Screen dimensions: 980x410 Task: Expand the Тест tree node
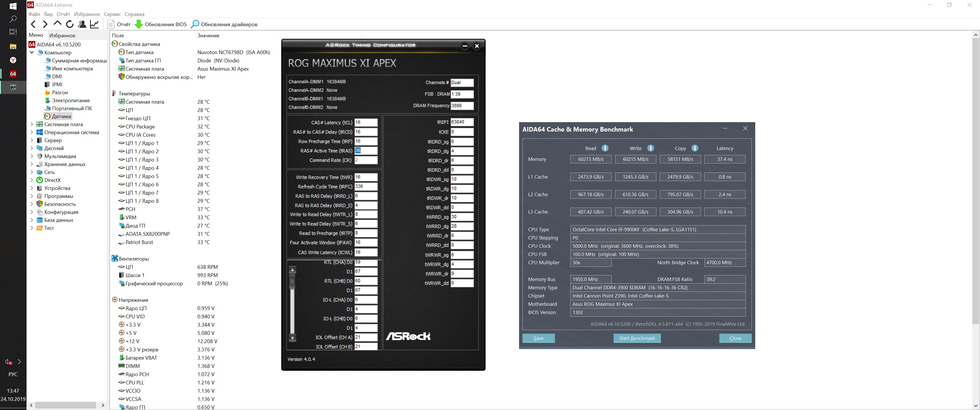[x=32, y=228]
